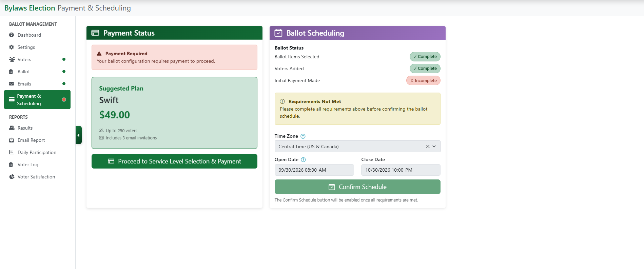Viewport: 644px width, 269px height.
Task: Expand the Time Zone dropdown chevron
Action: coord(434,147)
